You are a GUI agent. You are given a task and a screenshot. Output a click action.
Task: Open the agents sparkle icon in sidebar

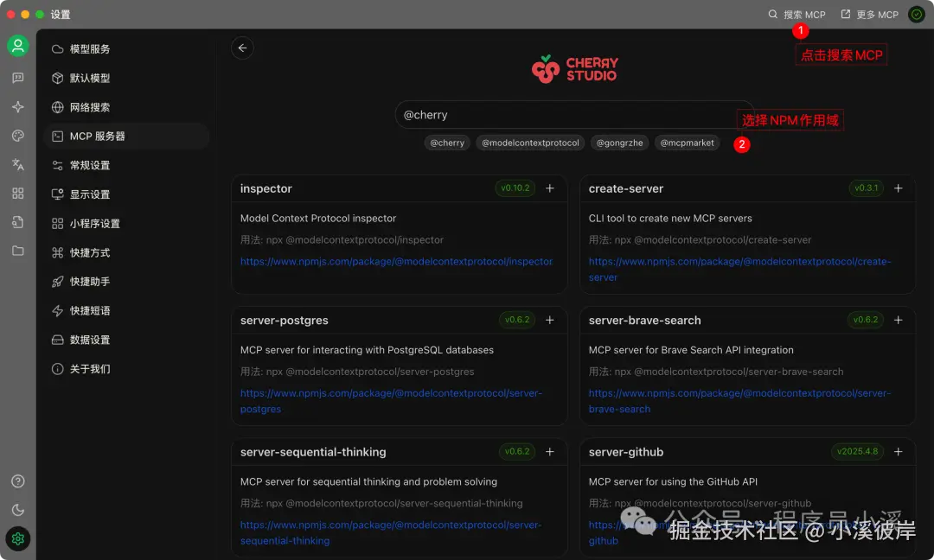(x=18, y=107)
